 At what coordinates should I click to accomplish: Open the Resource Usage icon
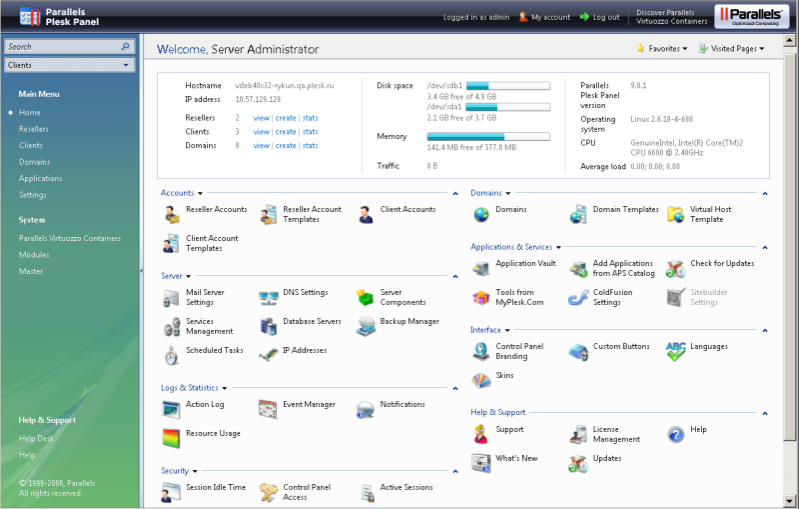(x=172, y=439)
